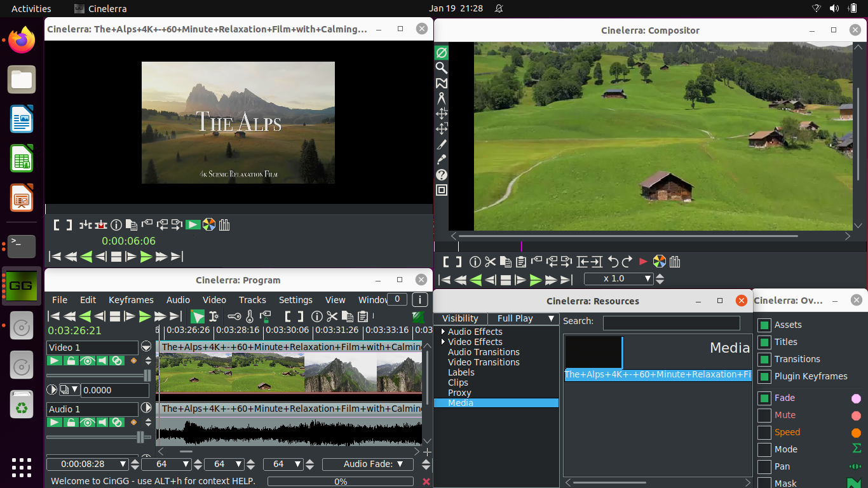This screenshot has width=868, height=488.
Task: Select The+Alps media asset in Resources
Action: click(x=658, y=374)
